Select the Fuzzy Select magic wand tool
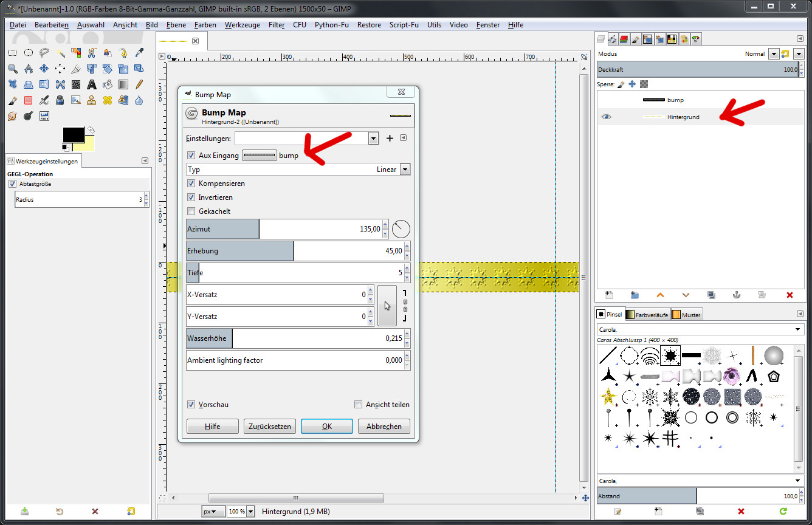Viewport: 812px width, 525px height. coord(60,53)
